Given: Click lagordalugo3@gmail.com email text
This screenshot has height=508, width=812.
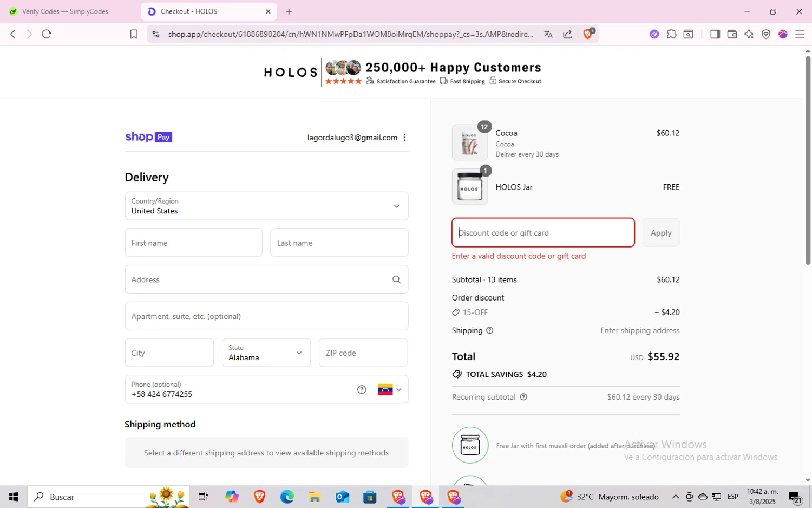Looking at the screenshot, I should pyautogui.click(x=352, y=138).
